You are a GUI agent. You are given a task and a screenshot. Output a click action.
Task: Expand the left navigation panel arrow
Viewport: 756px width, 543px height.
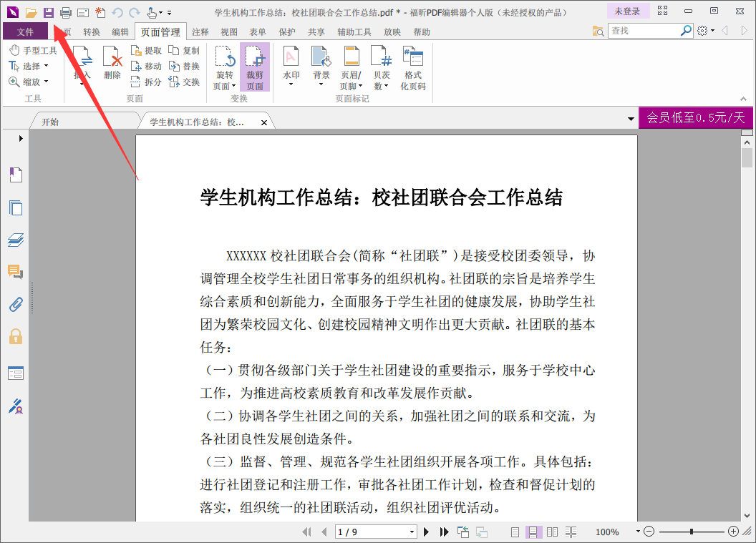[21, 138]
